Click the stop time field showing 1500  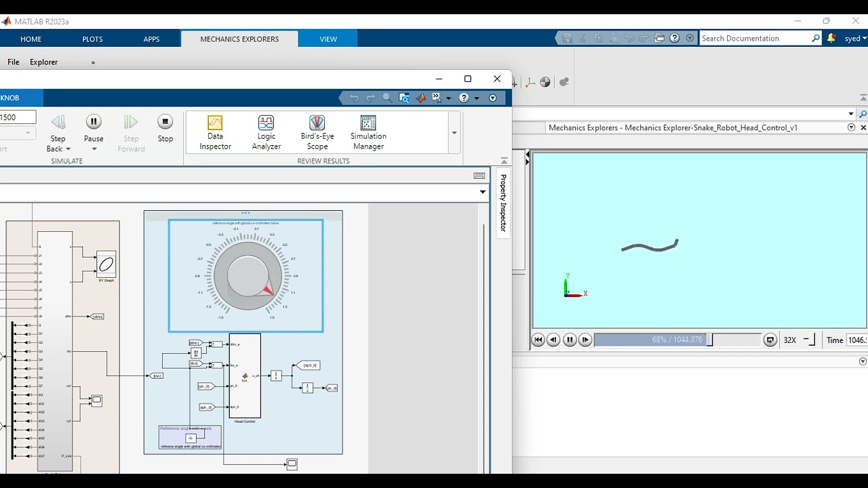[x=18, y=118]
